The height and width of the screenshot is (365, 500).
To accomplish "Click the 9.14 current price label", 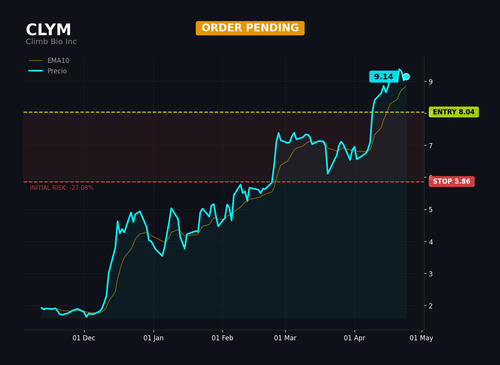I will (384, 77).
